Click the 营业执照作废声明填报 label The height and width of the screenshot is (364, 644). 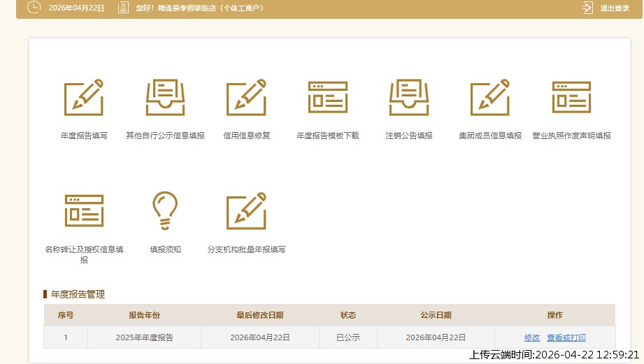point(571,136)
